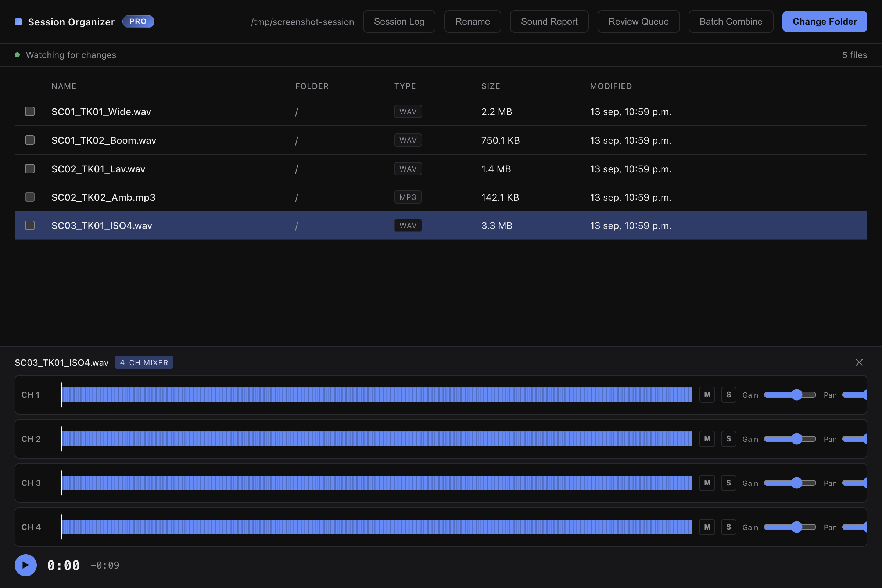The height and width of the screenshot is (588, 882).
Task: Sort by the FOLDER column header
Action: 312,86
